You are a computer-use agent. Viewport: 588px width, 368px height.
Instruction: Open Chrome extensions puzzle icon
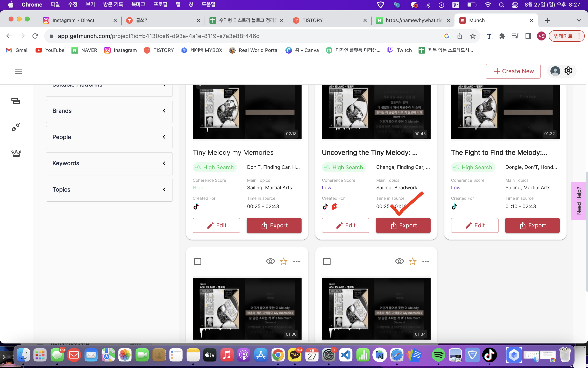coord(502,36)
